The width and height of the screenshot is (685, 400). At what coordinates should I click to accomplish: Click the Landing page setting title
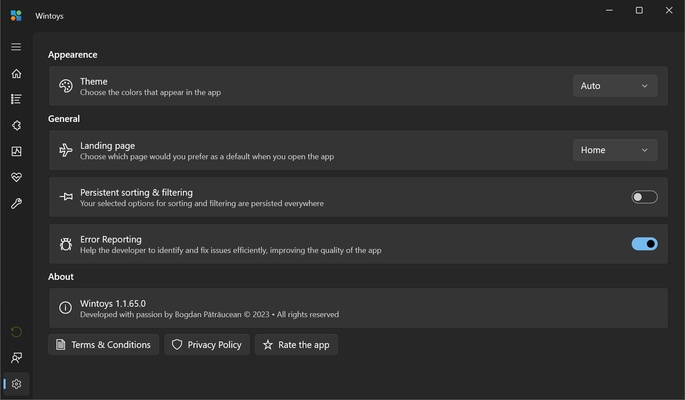pos(107,146)
